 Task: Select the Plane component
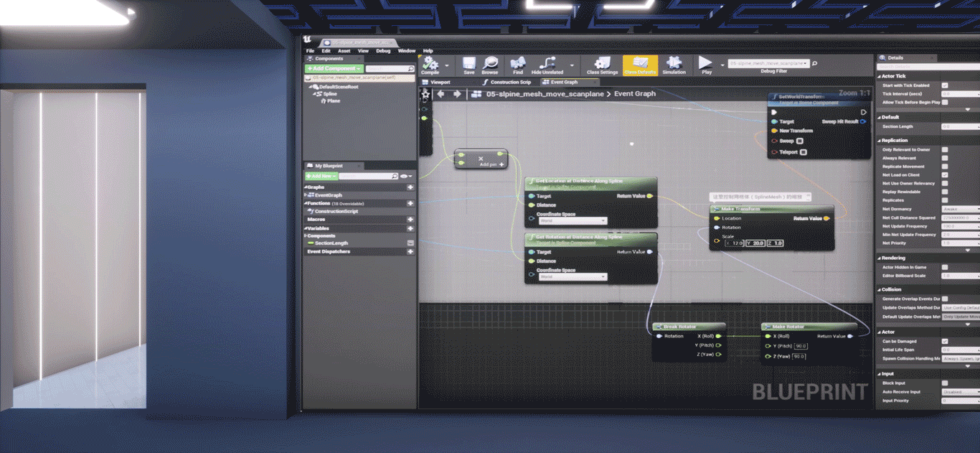click(x=331, y=101)
